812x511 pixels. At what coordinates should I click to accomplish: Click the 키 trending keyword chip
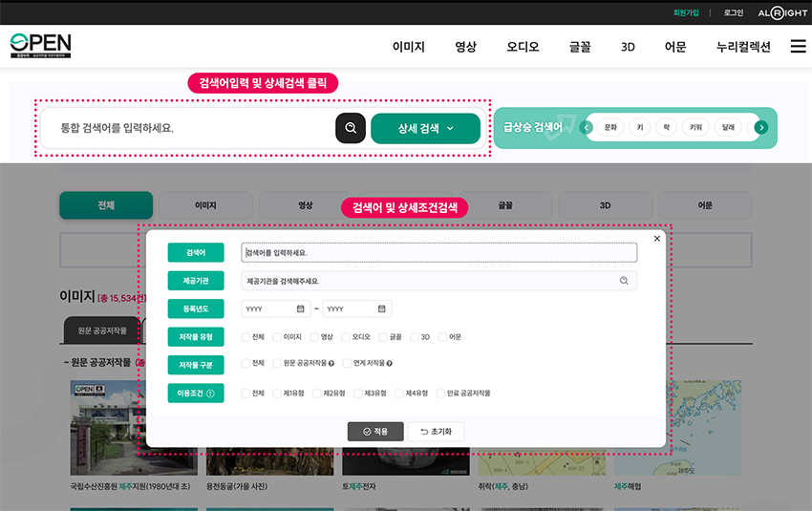640,127
